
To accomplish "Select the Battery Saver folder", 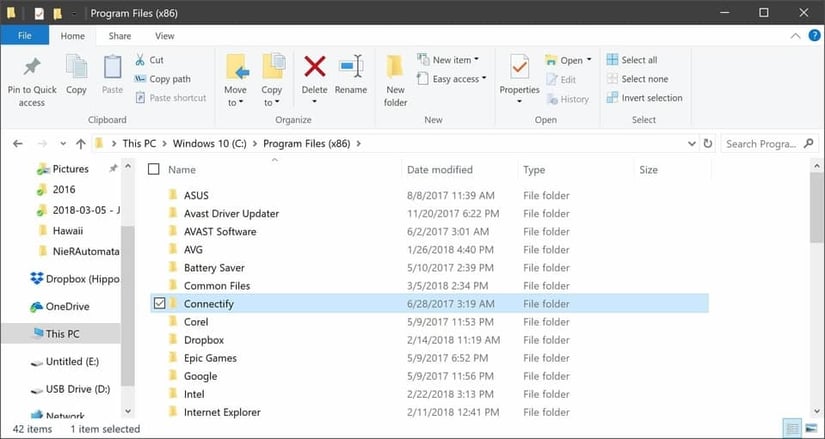I will click(x=214, y=267).
